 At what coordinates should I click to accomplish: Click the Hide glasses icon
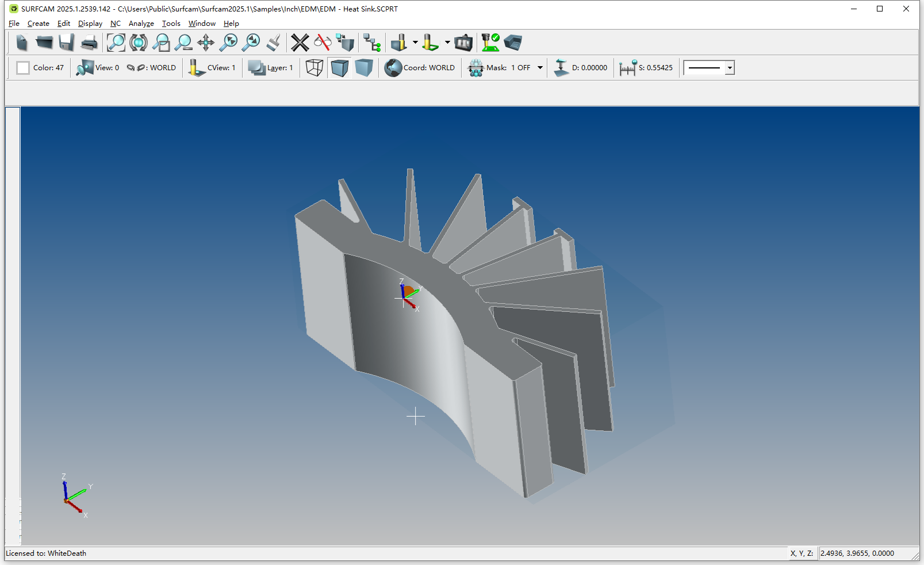click(323, 43)
